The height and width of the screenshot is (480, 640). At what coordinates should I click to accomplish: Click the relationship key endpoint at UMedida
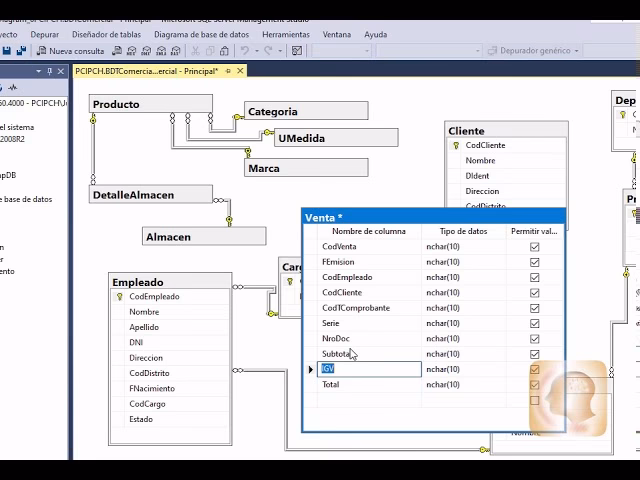(268, 132)
